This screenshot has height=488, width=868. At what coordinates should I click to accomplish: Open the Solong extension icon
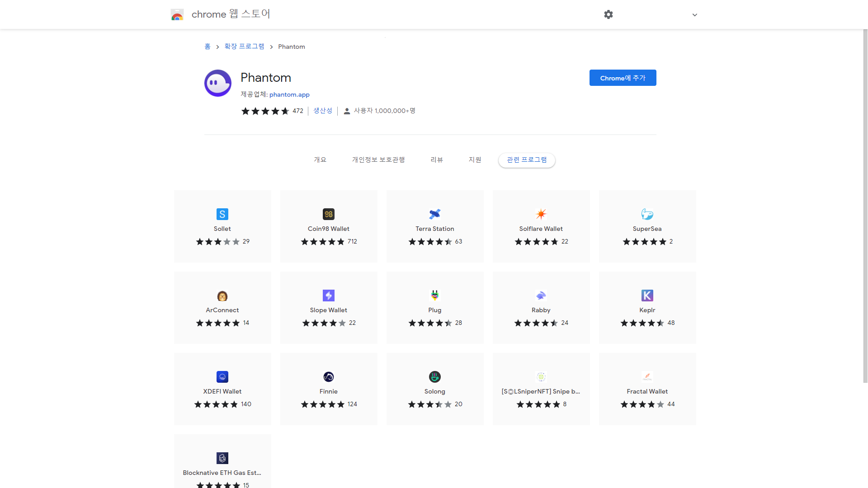click(x=435, y=377)
